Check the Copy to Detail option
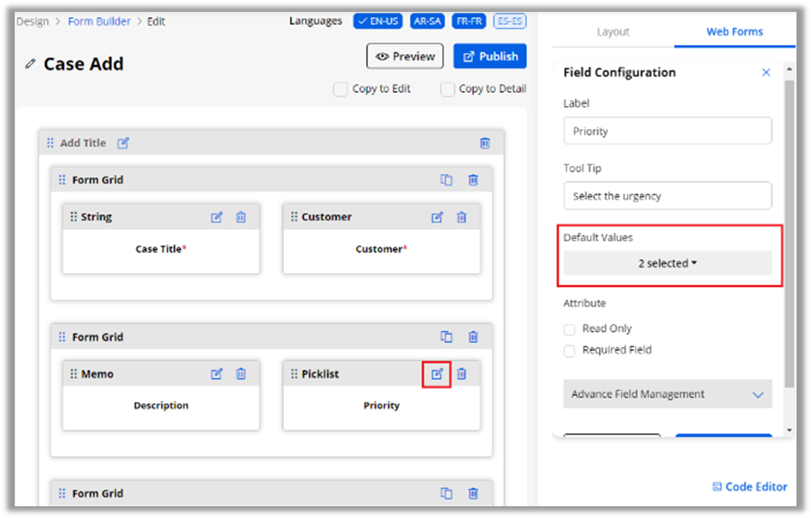812x518 pixels. [447, 89]
